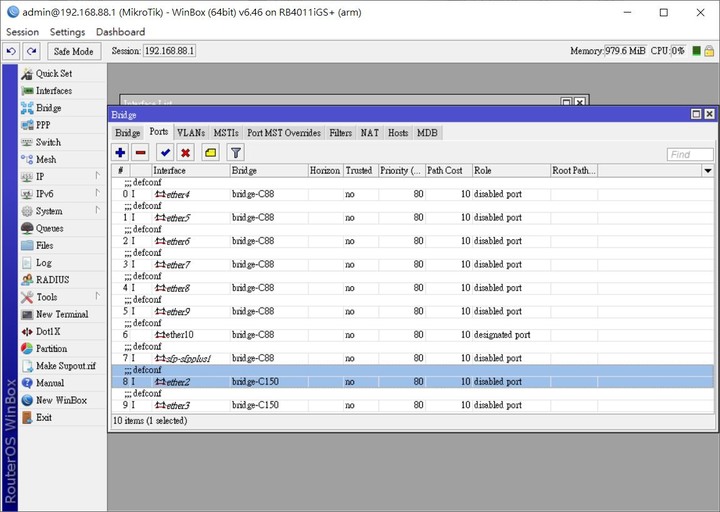Toggle Safe Mode button
The height and width of the screenshot is (512, 720).
(x=73, y=51)
